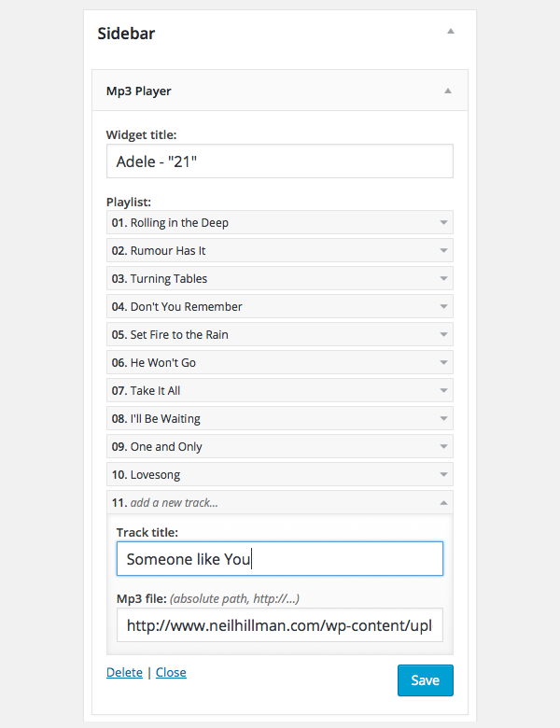Select the 'I'll Be Waiting' track title
The height and width of the screenshot is (728, 560).
point(165,419)
